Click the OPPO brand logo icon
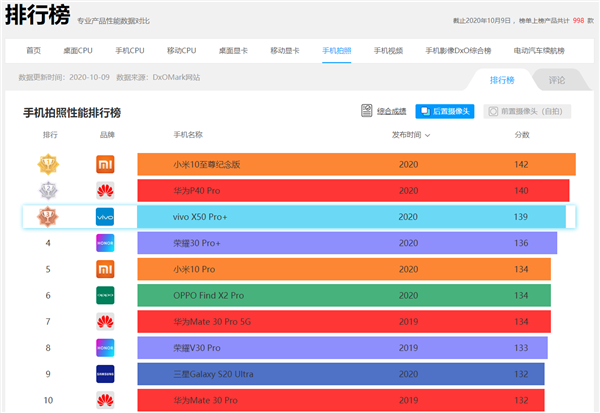 [x=105, y=295]
